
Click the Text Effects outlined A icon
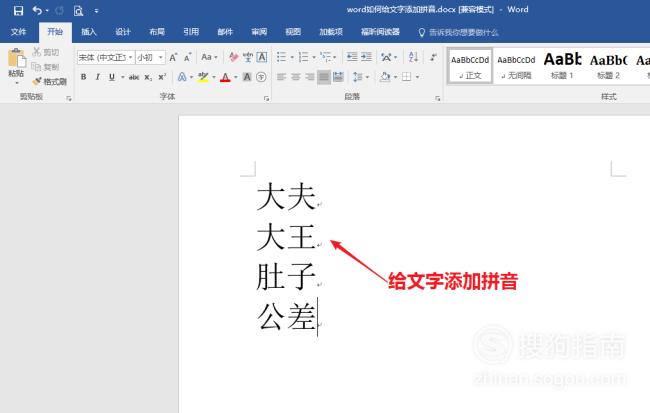coord(183,77)
